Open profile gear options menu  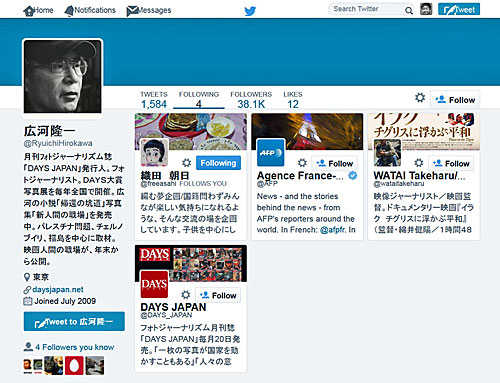[420, 98]
